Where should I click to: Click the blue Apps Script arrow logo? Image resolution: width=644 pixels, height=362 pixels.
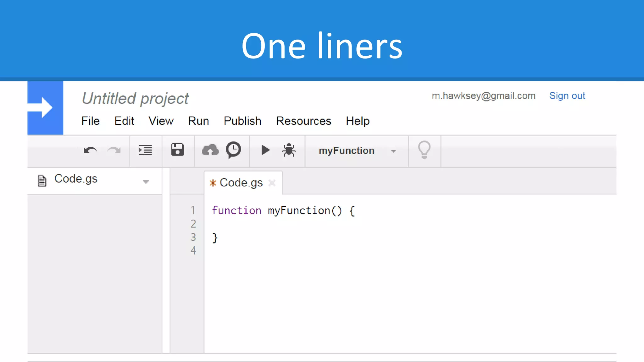click(x=45, y=108)
